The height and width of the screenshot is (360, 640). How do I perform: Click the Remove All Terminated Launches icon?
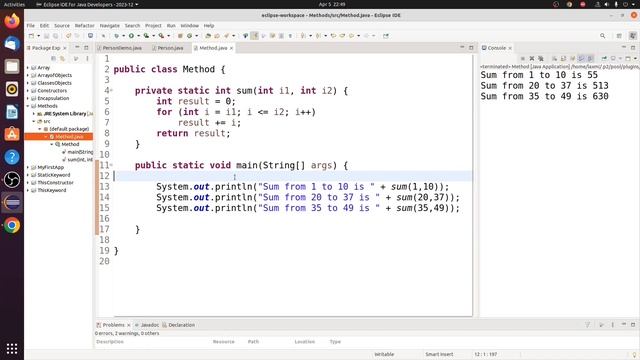(x=541, y=58)
